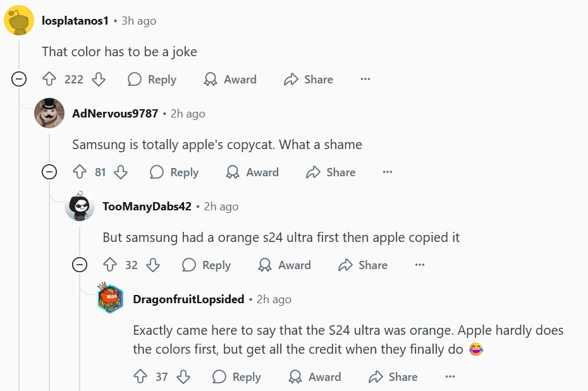
Task: Upvote losplatanos1's comment
Action: click(x=49, y=80)
